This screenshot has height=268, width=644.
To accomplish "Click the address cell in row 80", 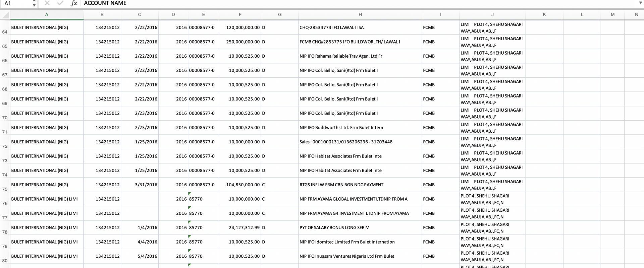I will pyautogui.click(x=492, y=256).
